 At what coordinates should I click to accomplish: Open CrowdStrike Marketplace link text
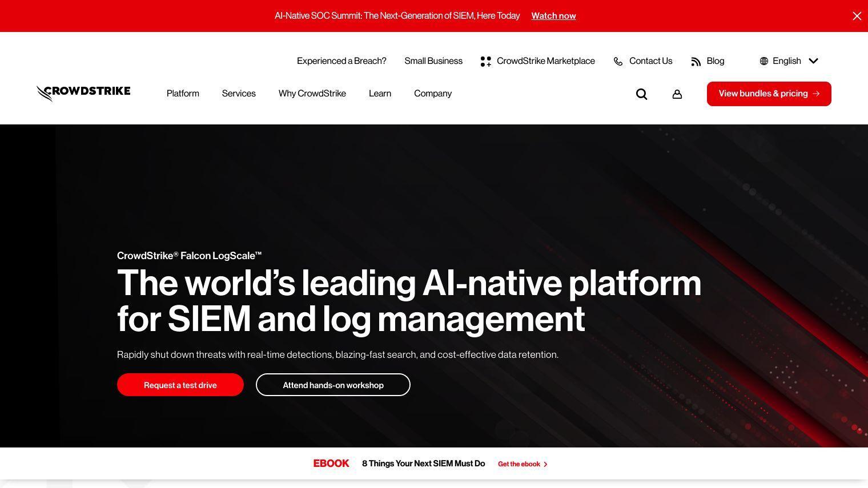[546, 61]
